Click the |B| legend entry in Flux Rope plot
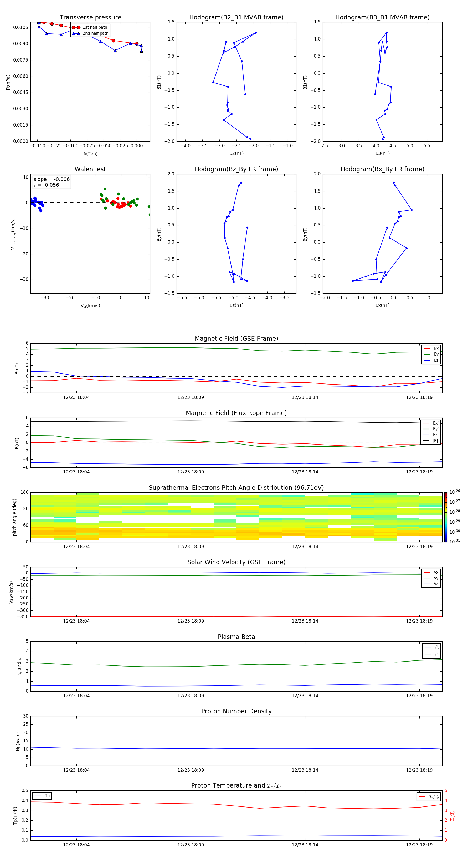Screen dimensions: 473x868 coord(431,441)
